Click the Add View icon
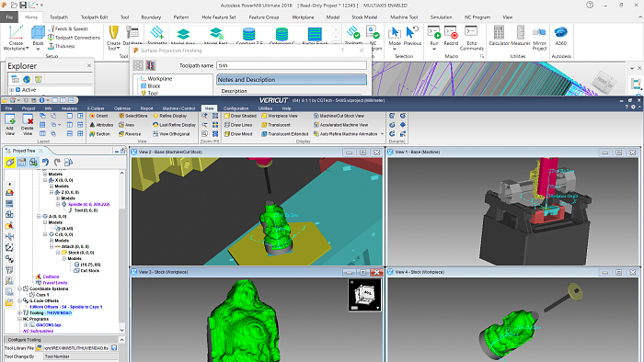 click(10, 119)
